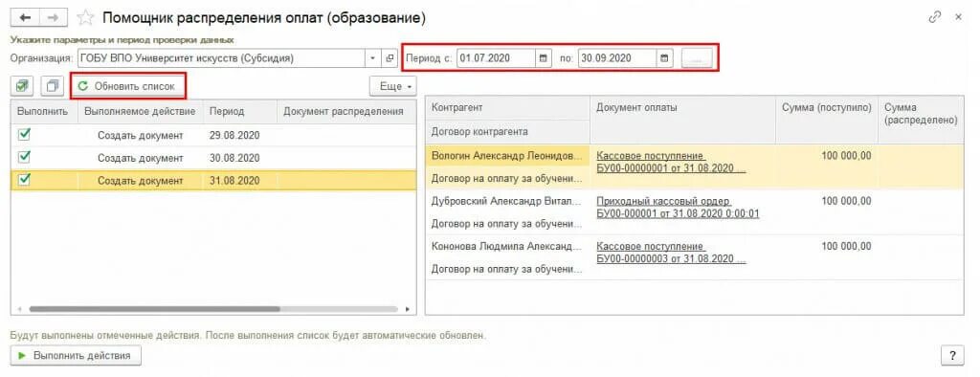Viewport: 980px width, 377px height.
Task: Open the Организация dropdown list
Action: click(x=373, y=58)
